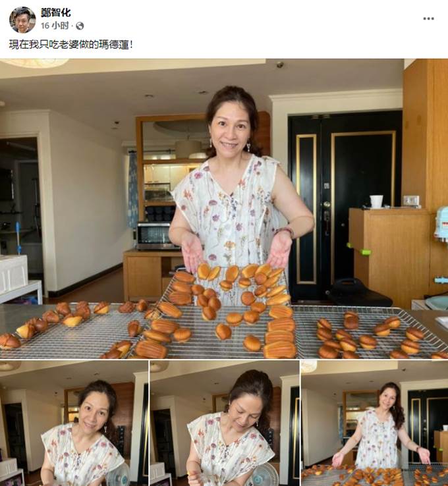The image size is (448, 486).
Task: Click the post caption text about 瑪德蓮
Action: click(x=71, y=45)
